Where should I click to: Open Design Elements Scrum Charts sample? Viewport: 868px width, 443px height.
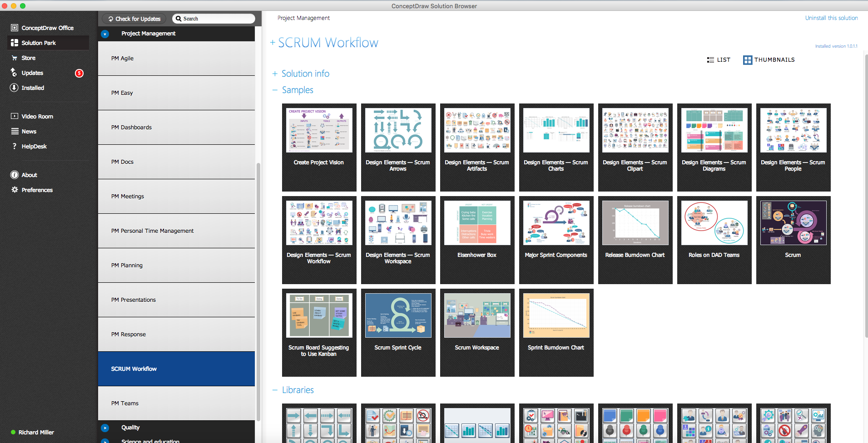pos(556,147)
